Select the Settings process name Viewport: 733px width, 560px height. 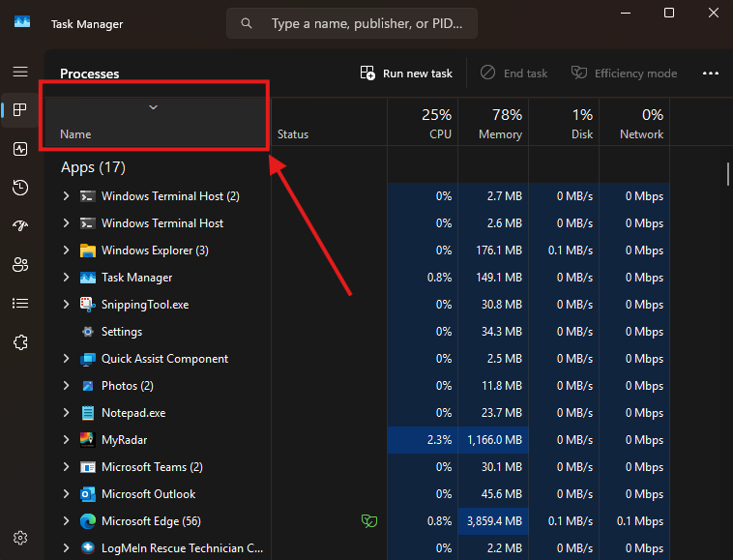coord(122,332)
